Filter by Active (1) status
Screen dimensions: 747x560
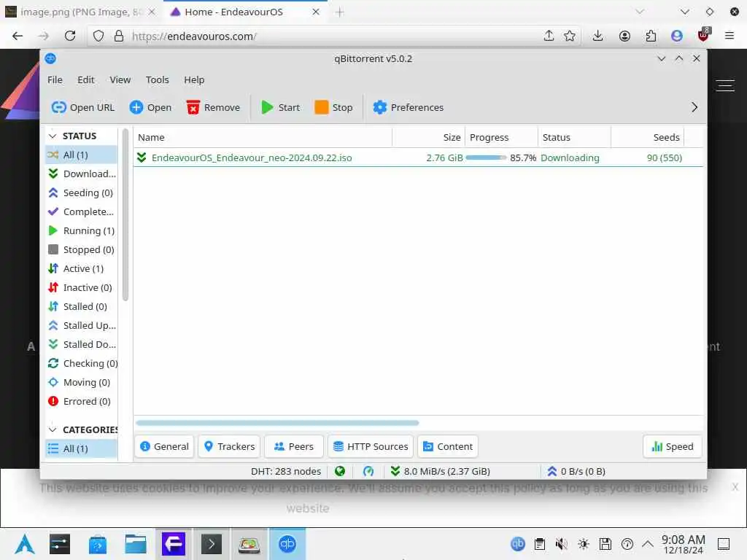click(82, 268)
